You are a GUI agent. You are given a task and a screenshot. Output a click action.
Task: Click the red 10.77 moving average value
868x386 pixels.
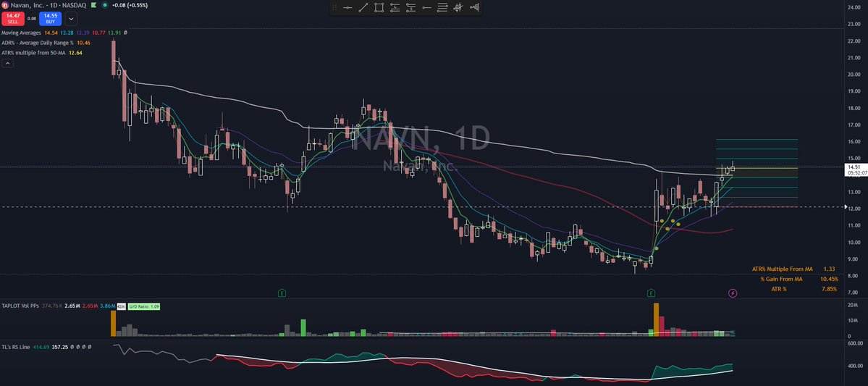click(x=98, y=33)
